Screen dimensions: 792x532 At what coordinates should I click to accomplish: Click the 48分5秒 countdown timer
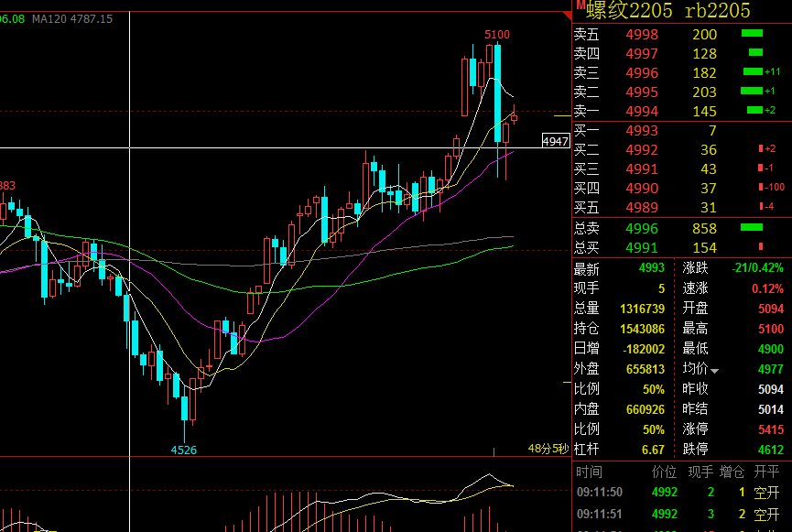tap(548, 448)
